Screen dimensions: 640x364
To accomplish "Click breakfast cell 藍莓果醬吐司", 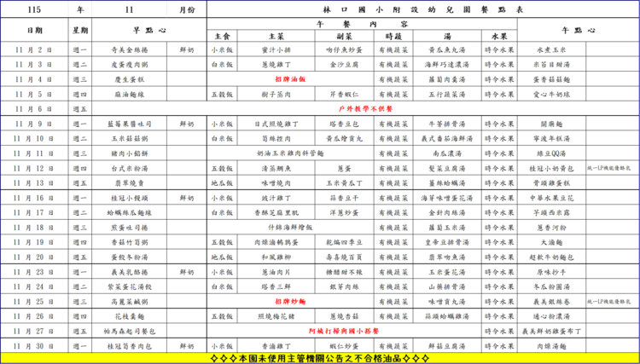I will coord(130,124).
